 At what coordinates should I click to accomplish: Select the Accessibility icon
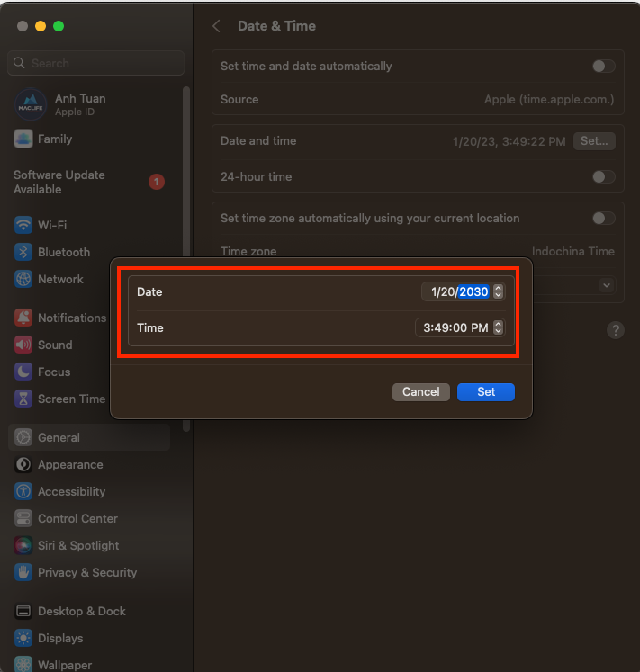coord(23,491)
